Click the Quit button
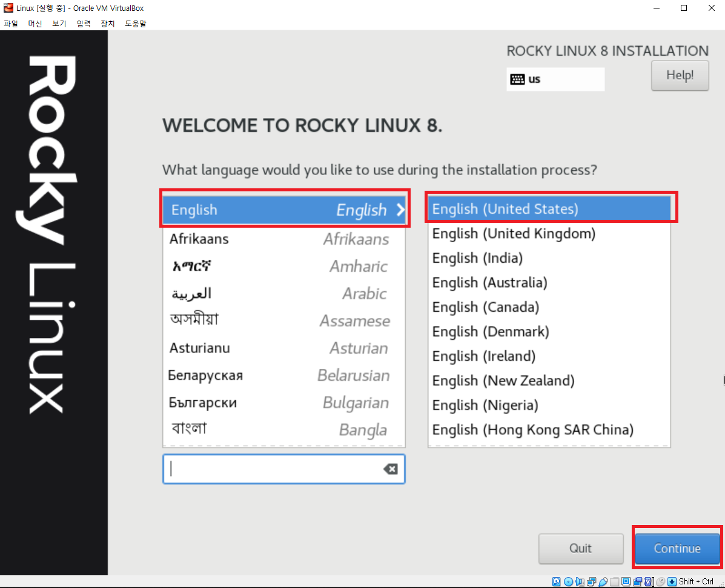The height and width of the screenshot is (588, 725). tap(581, 549)
